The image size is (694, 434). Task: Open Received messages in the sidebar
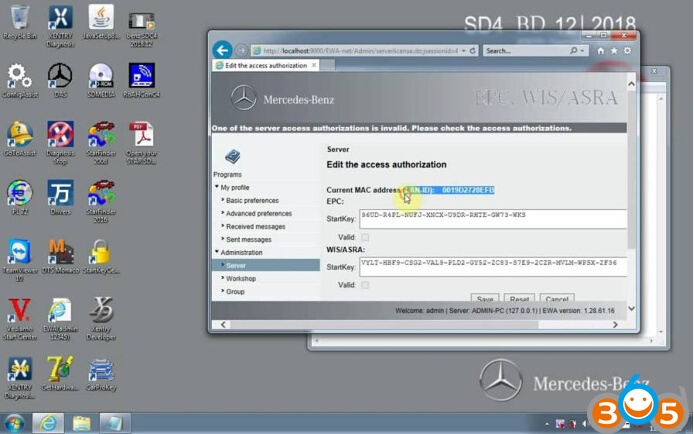pos(255,227)
